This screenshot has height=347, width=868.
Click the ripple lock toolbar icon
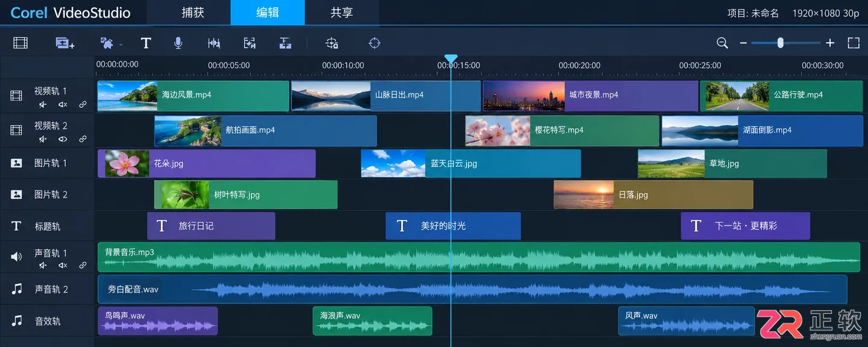point(332,43)
